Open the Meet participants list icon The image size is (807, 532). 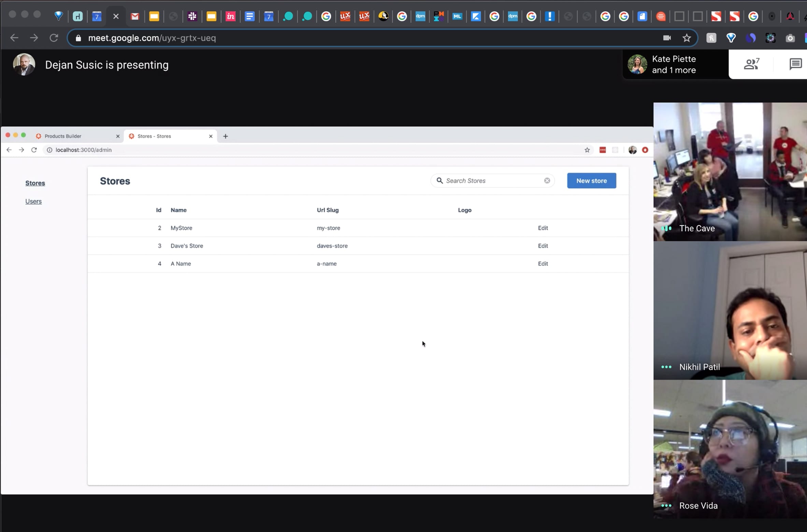click(x=751, y=64)
